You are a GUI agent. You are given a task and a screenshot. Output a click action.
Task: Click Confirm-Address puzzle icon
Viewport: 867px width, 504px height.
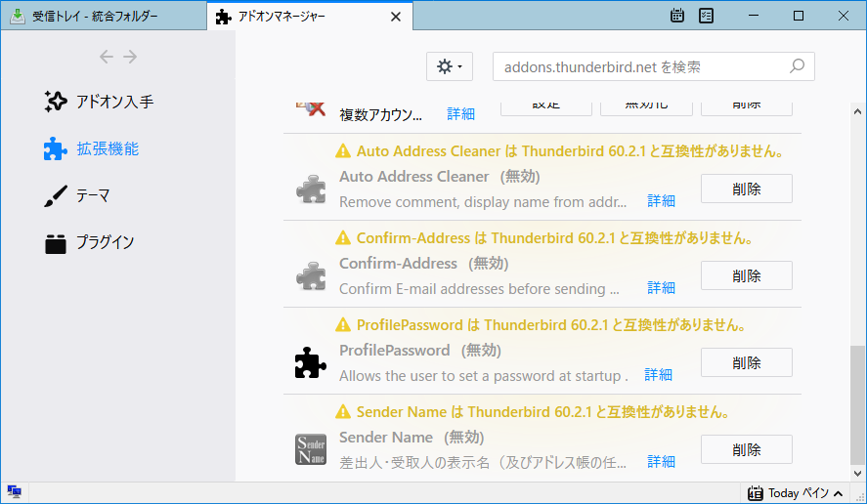pyautogui.click(x=311, y=276)
